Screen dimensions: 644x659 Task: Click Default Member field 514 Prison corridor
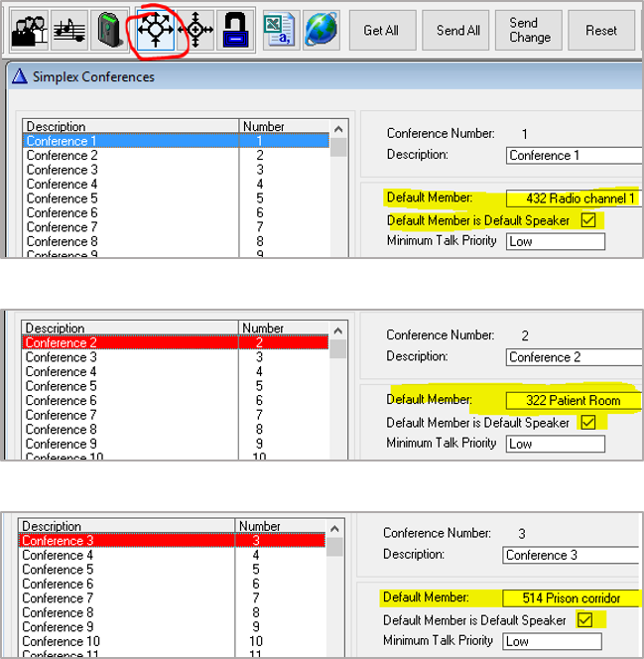(571, 598)
